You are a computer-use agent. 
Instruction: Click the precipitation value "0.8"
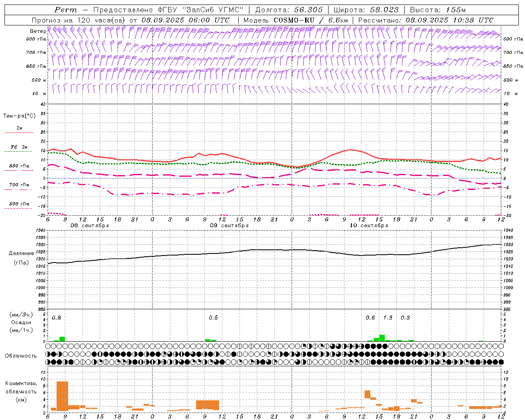pyautogui.click(x=57, y=318)
